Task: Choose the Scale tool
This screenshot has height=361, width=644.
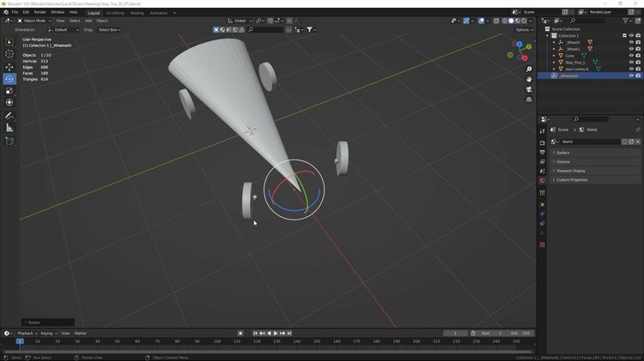Action: [9, 91]
